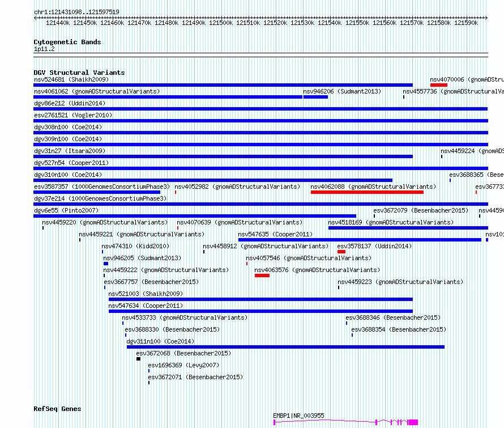
Task: Click the Cytogenetic Bands track title
Action: 67,42
